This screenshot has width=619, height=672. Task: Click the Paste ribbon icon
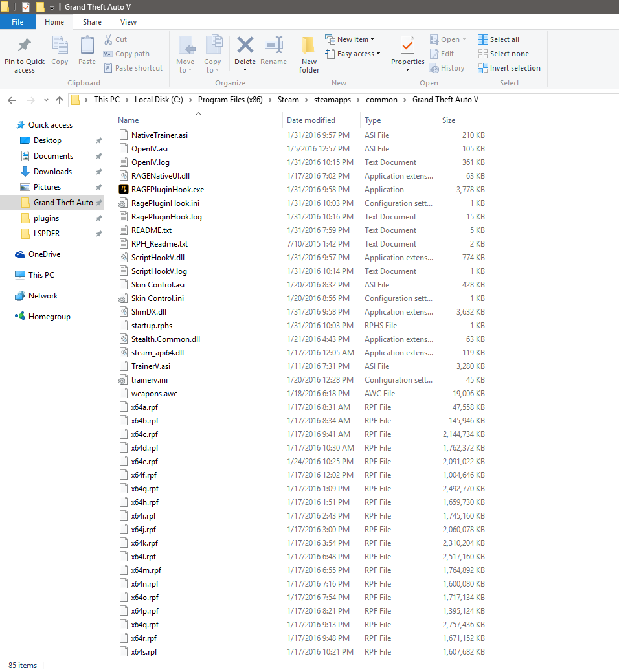tap(87, 45)
